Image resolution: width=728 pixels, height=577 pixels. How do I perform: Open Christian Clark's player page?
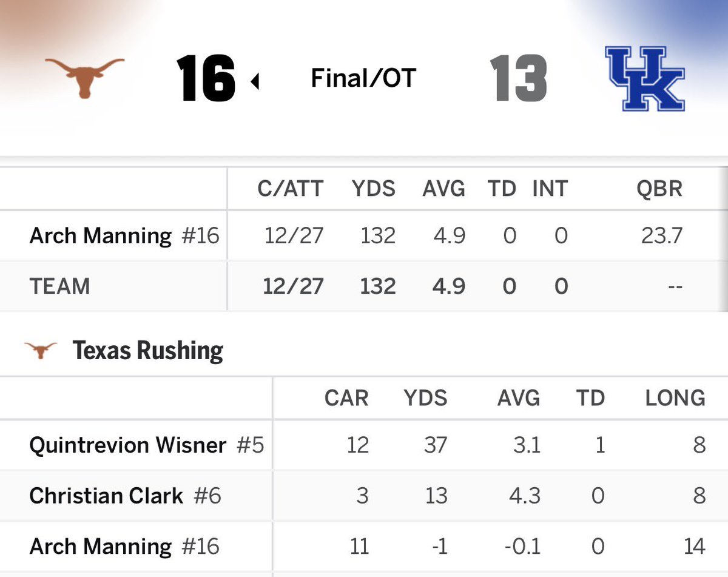pyautogui.click(x=106, y=496)
